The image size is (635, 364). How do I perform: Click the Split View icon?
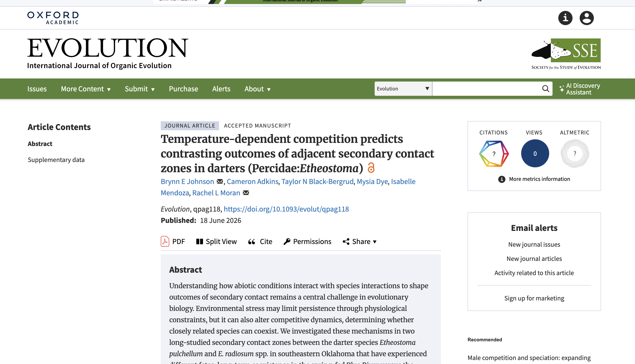[199, 242]
